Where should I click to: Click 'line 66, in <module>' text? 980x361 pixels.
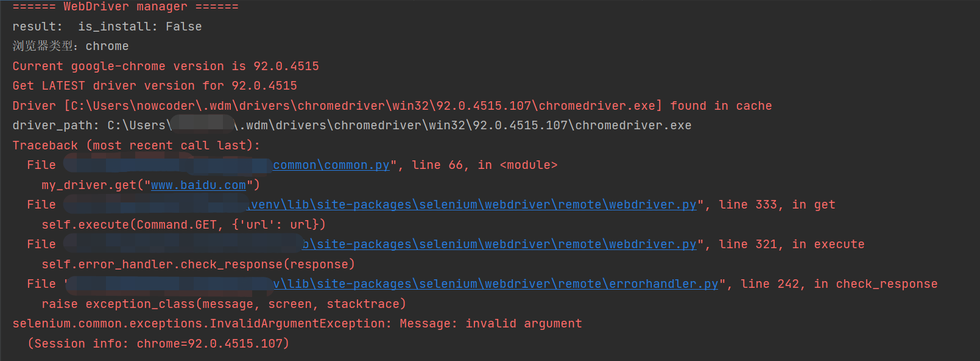485,165
